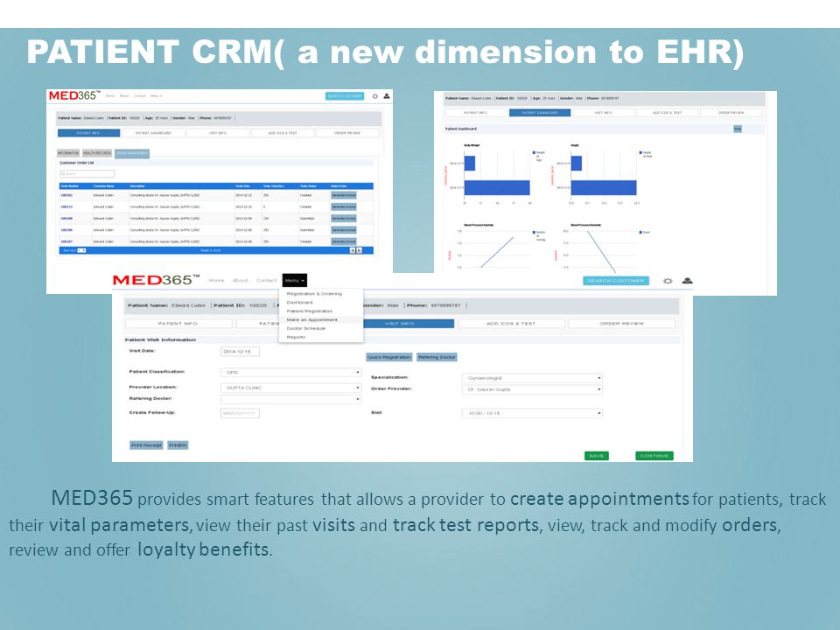Open the Slot 10:00 - 10:15 dropdown

pyautogui.click(x=532, y=413)
